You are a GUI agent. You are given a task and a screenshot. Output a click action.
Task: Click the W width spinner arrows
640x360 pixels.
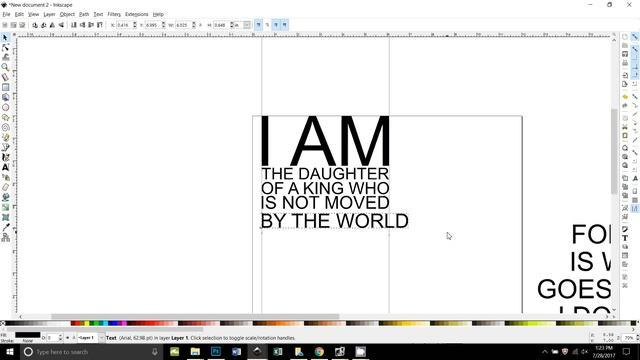tap(193, 25)
